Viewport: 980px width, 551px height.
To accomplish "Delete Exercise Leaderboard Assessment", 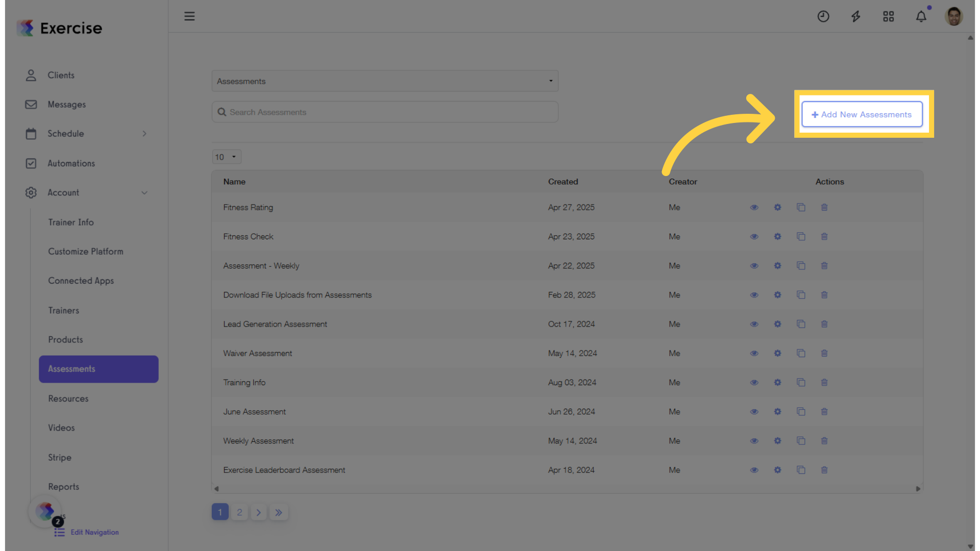I will pos(824,470).
